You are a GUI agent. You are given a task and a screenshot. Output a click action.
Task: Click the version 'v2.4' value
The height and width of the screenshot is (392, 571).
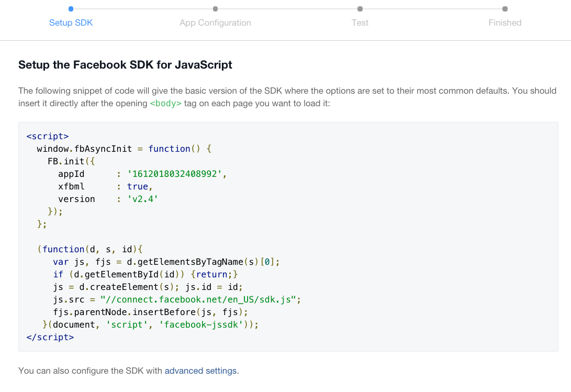(x=142, y=199)
